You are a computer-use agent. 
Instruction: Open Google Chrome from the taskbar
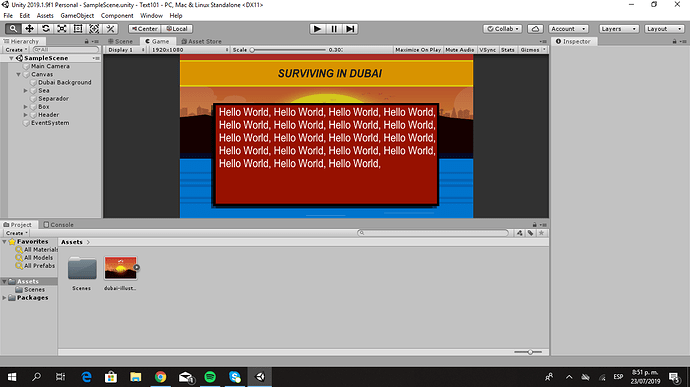(161, 377)
